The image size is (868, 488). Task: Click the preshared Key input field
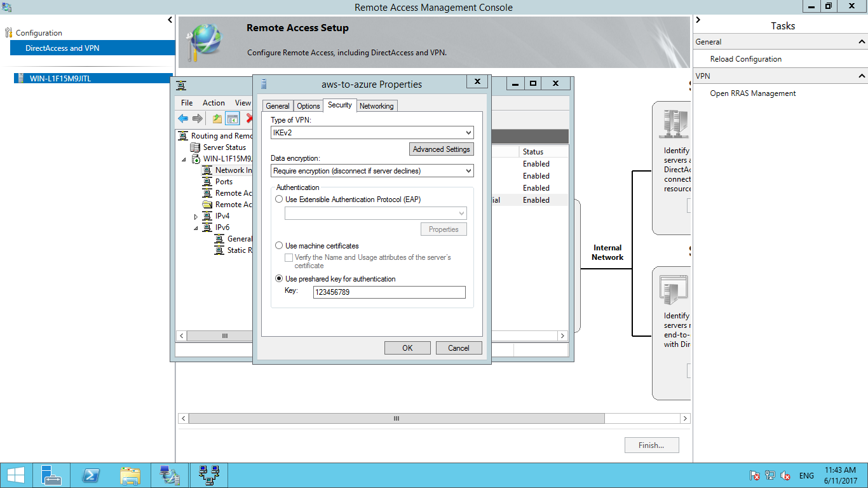pos(389,292)
